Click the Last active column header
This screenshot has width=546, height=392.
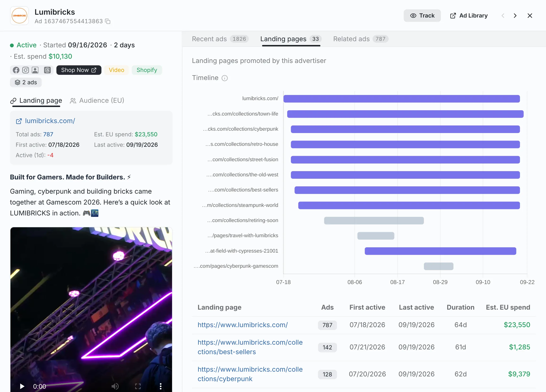[x=416, y=307]
